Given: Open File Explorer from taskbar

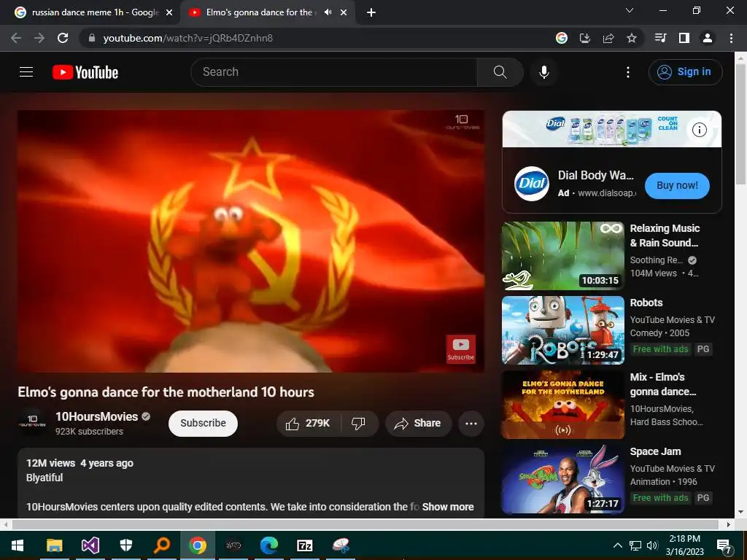Looking at the screenshot, I should pyautogui.click(x=54, y=545).
